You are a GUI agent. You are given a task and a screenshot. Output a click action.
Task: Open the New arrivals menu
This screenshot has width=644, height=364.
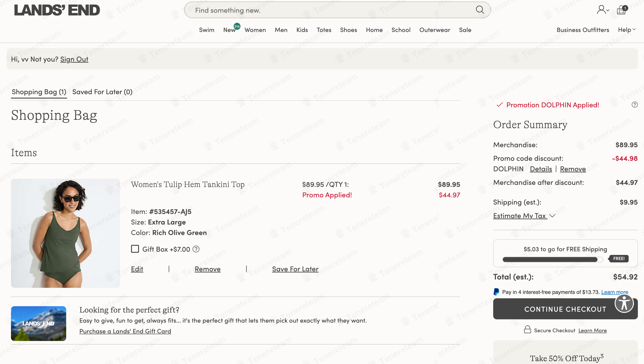coord(229,30)
